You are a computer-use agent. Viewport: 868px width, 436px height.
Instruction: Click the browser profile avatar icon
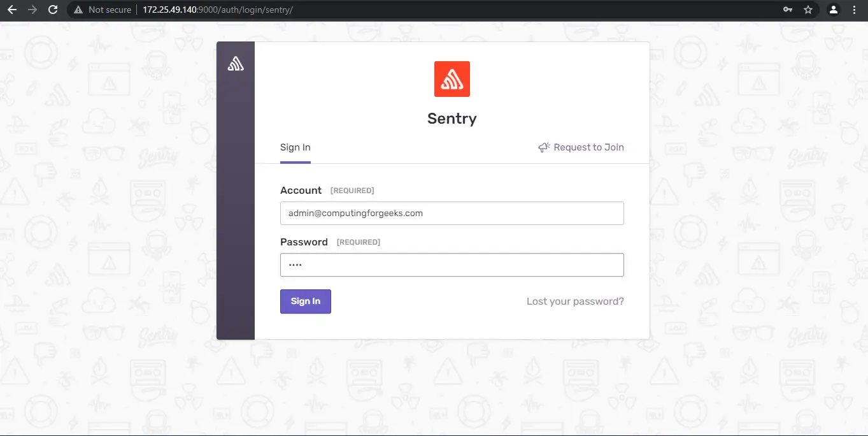coord(834,10)
